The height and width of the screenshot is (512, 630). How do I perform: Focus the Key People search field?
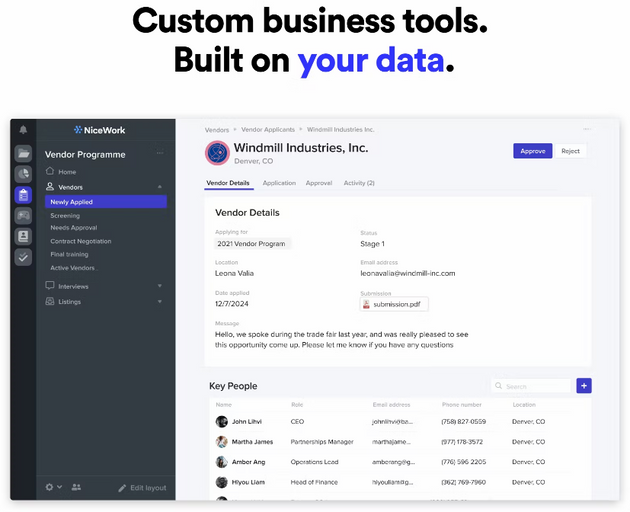point(531,386)
